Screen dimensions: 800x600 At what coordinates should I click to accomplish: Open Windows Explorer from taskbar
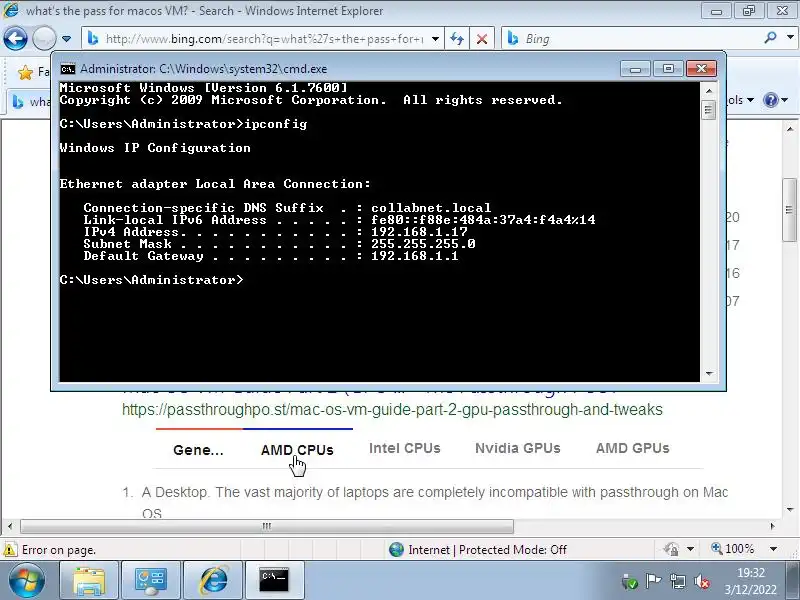pos(89,580)
